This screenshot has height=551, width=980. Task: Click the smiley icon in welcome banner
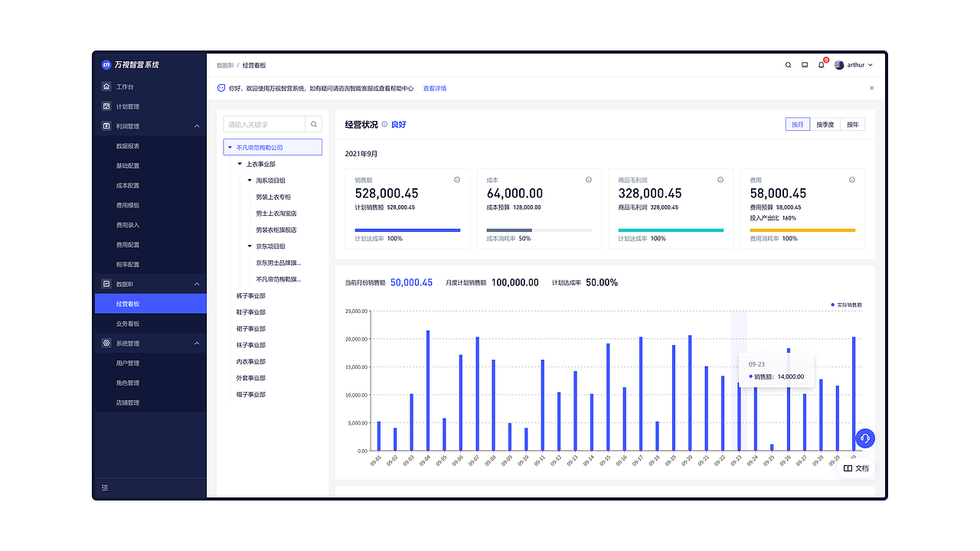(221, 88)
